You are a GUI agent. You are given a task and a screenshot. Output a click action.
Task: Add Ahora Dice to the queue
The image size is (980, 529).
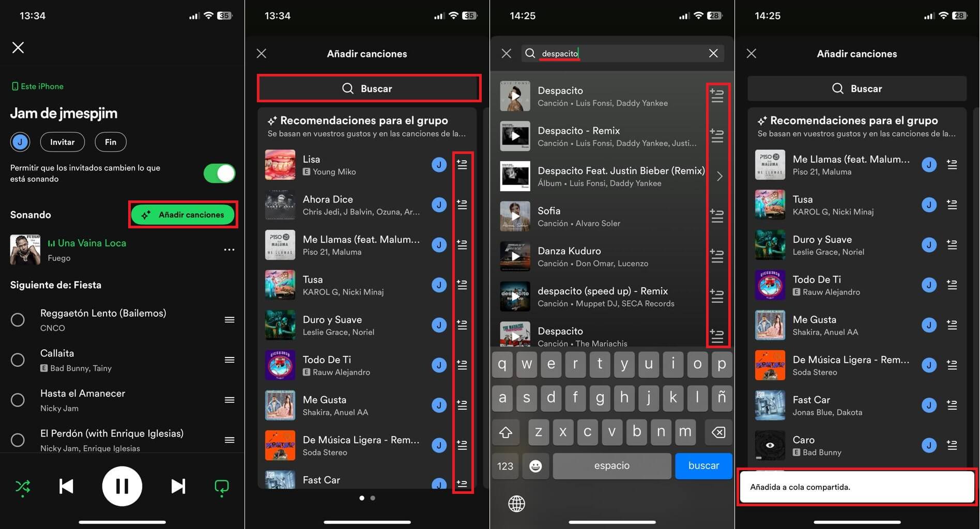pos(462,205)
